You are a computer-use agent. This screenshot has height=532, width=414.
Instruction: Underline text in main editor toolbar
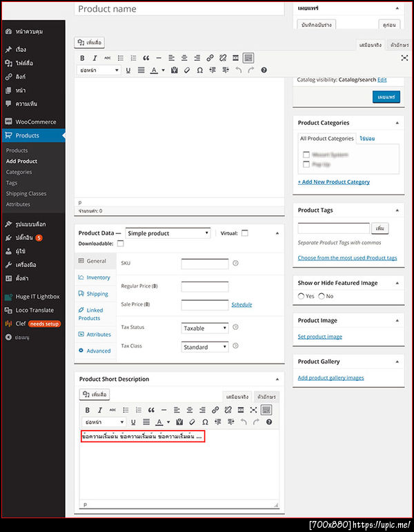(x=128, y=70)
